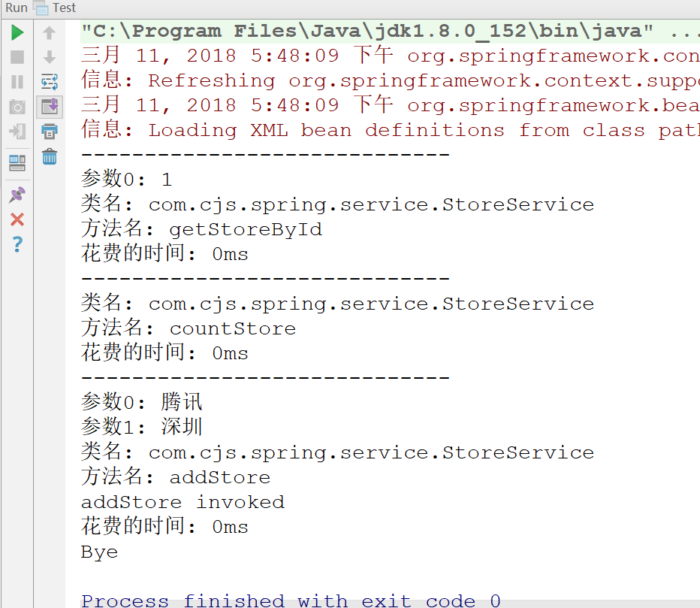Disable the Scroll to End toggle
The width and height of the screenshot is (700, 608).
pyautogui.click(x=50, y=107)
